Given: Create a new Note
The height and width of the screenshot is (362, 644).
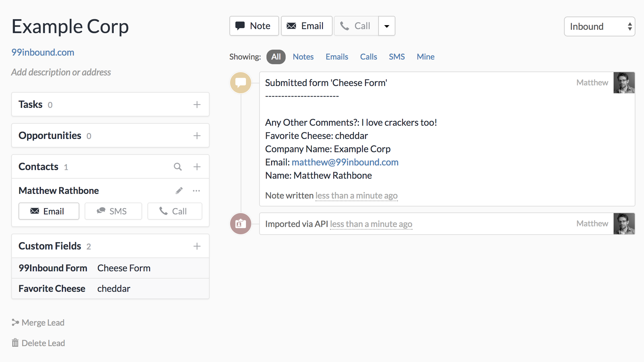Looking at the screenshot, I should tap(254, 26).
